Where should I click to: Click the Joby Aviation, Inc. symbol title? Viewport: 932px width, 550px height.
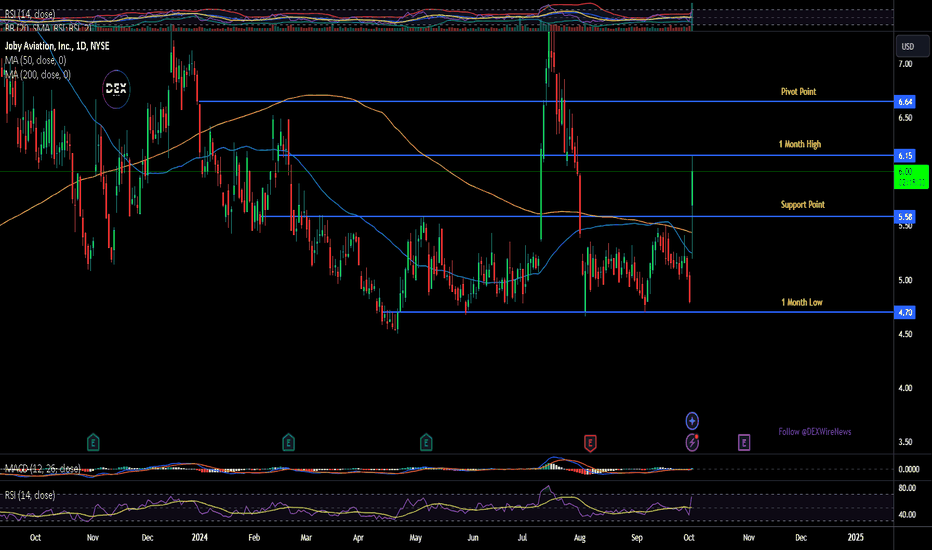[57, 46]
